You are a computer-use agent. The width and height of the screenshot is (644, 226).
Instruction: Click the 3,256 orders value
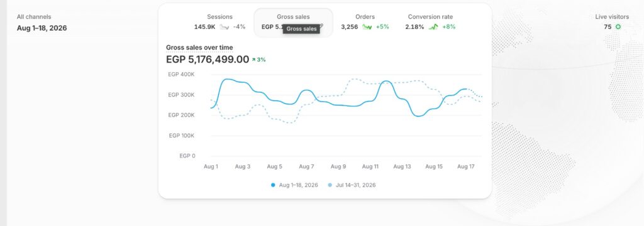[350, 27]
